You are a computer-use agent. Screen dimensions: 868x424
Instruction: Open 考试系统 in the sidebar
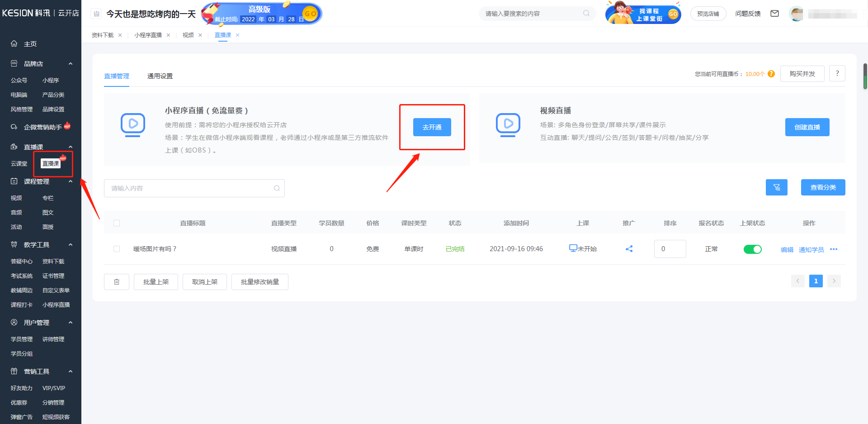click(x=22, y=276)
